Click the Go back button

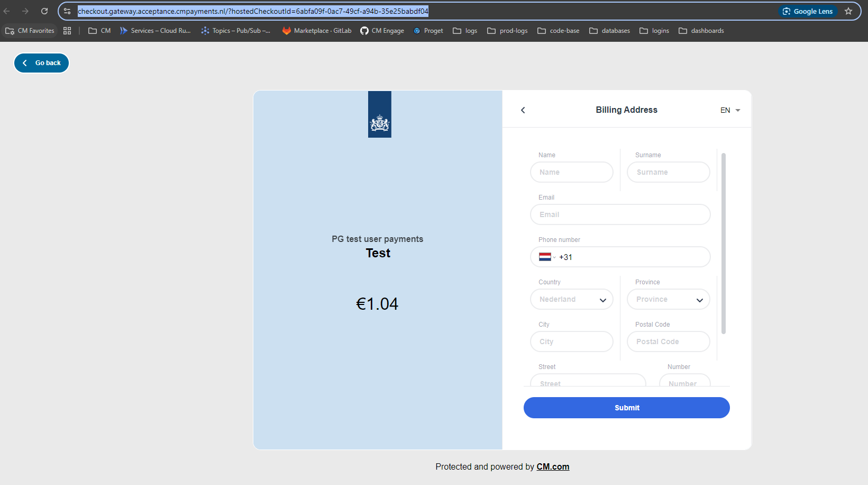[41, 63]
